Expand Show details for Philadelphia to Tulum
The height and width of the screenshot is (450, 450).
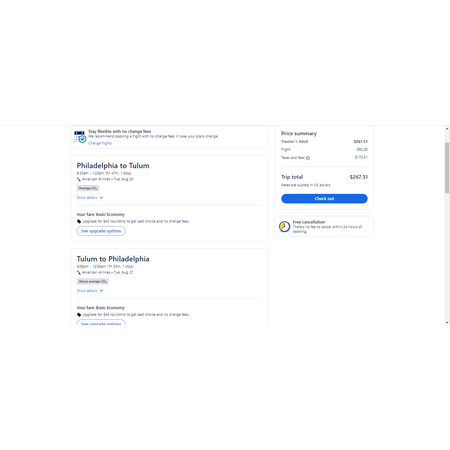click(90, 198)
